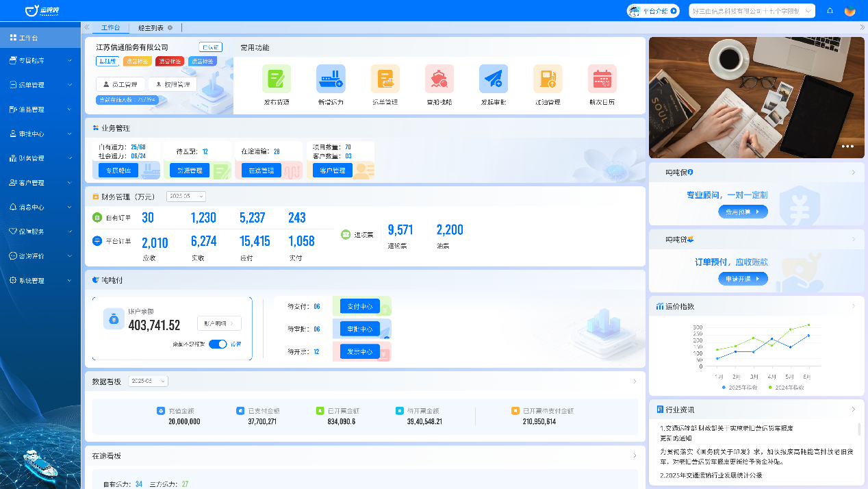Select 工作台 in the left sidebar
This screenshot has height=489, width=868.
pos(40,38)
